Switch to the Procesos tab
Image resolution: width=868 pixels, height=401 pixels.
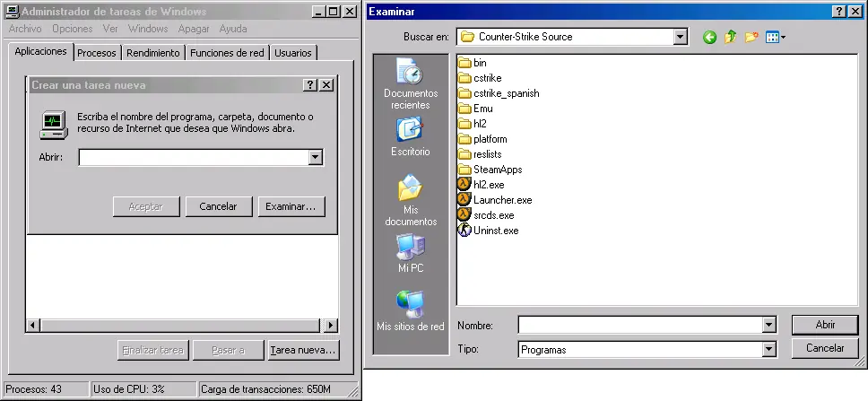pos(97,53)
